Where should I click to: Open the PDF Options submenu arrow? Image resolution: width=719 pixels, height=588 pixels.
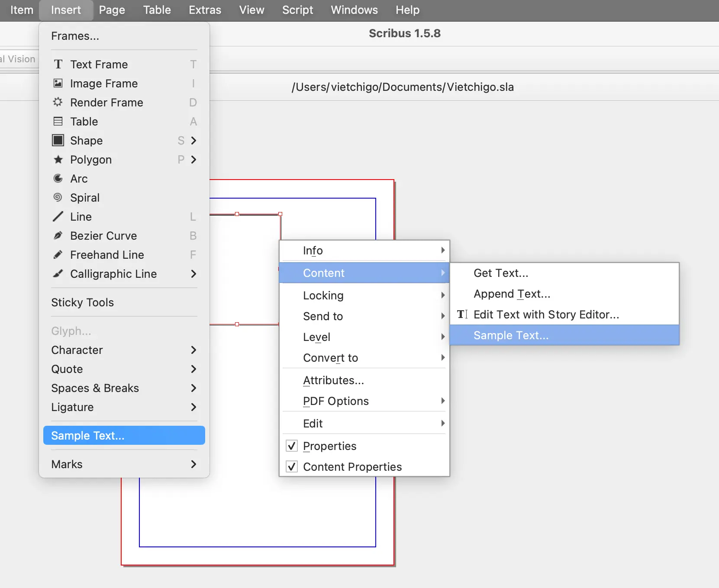click(x=442, y=401)
